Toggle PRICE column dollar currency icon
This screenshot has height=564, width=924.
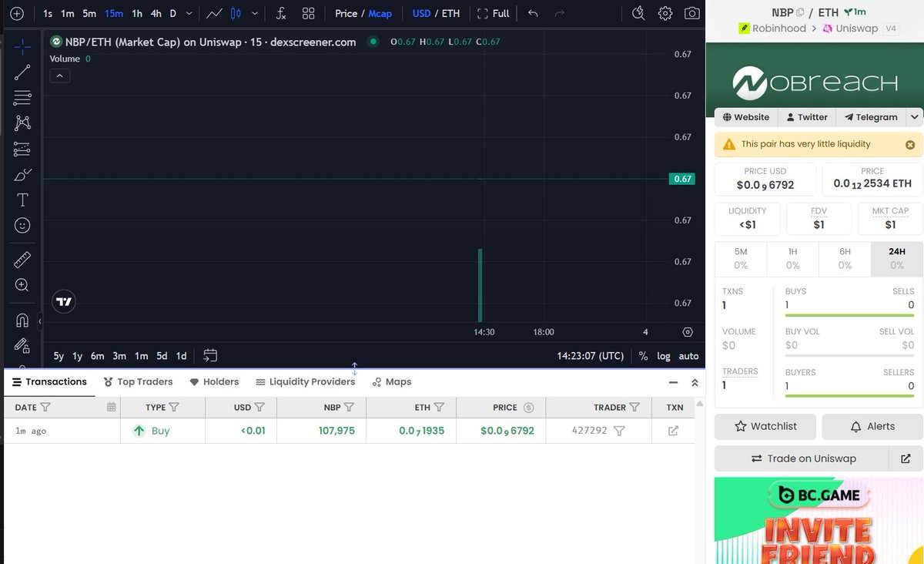528,408
